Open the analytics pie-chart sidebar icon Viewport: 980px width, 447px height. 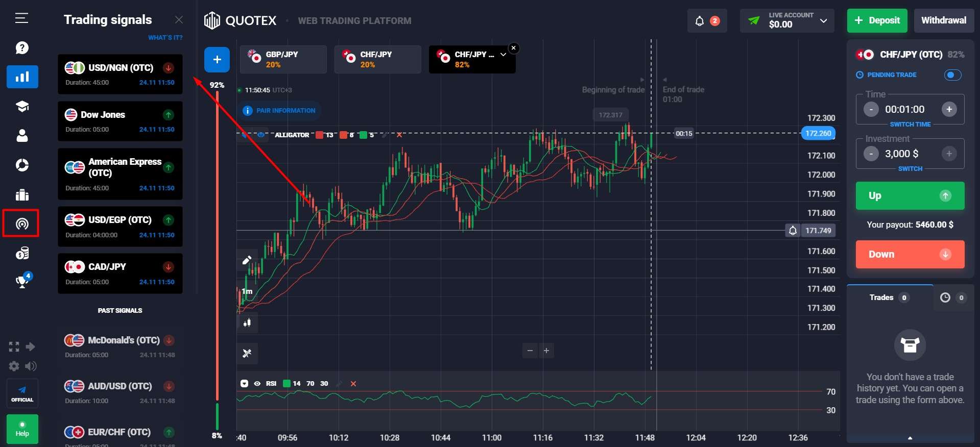(22, 165)
